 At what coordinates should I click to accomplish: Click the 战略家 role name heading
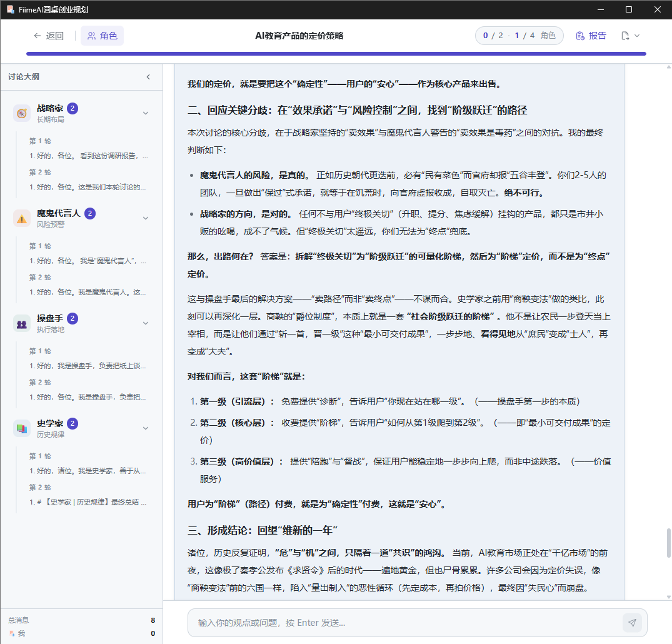pos(50,108)
